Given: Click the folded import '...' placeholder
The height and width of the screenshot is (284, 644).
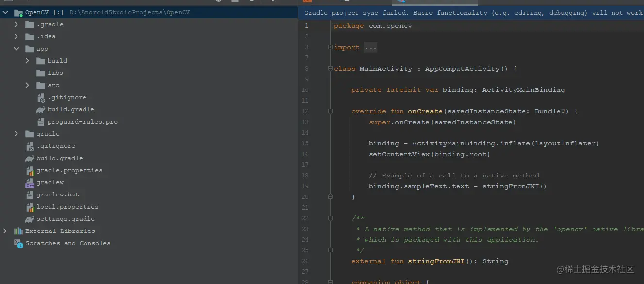Looking at the screenshot, I should (370, 47).
